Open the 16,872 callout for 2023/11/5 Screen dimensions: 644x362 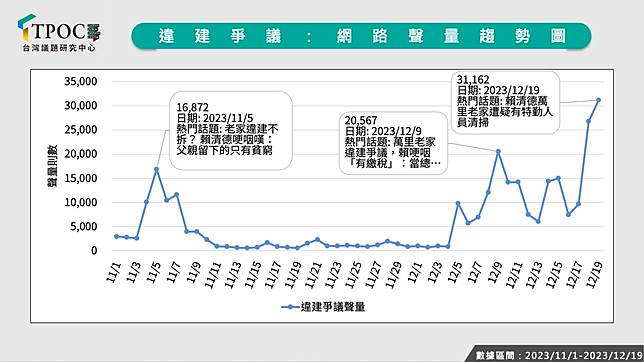coord(231,130)
